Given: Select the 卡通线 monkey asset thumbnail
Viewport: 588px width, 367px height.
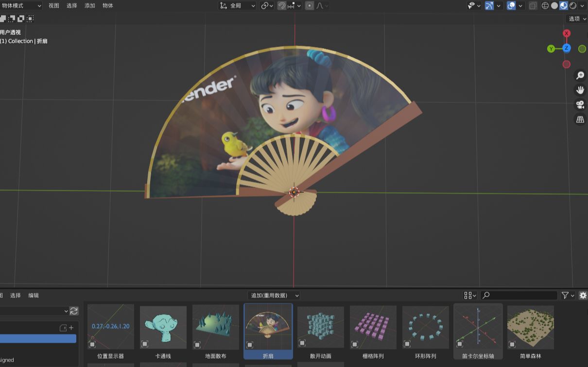Looking at the screenshot, I should click(x=163, y=328).
